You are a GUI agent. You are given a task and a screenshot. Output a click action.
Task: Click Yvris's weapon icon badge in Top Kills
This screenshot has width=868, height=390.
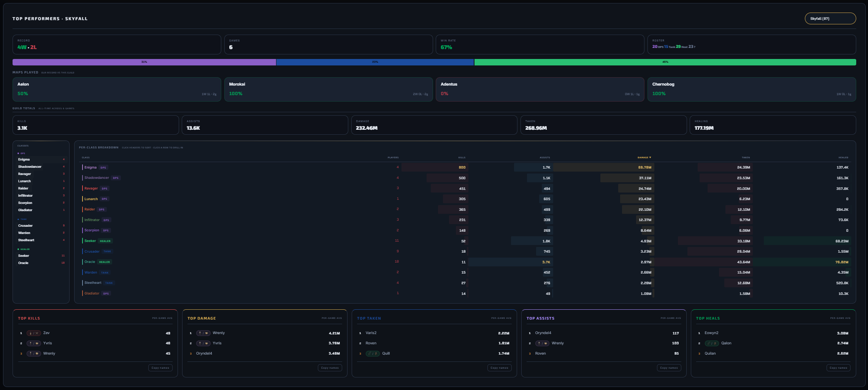pos(33,343)
